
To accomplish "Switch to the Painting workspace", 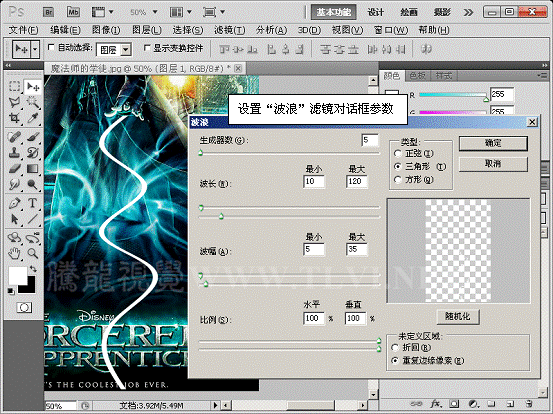I will pyautogui.click(x=409, y=12).
